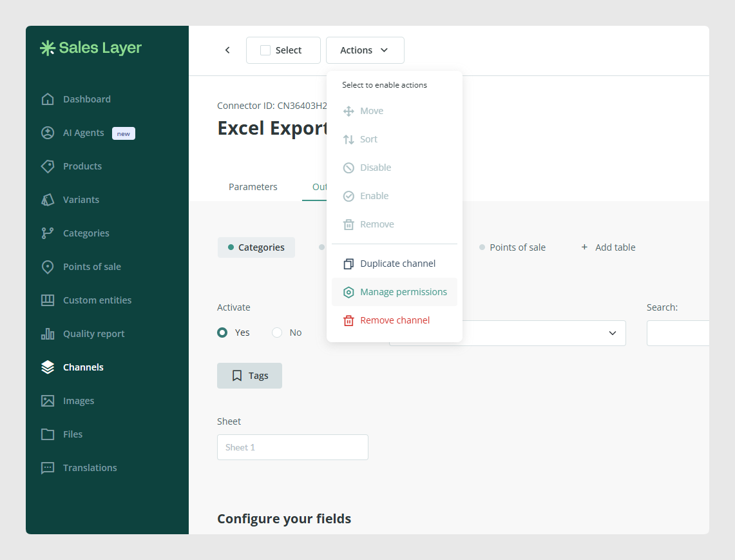The height and width of the screenshot is (560, 735).
Task: Click the Manage permissions hexagon icon
Action: point(348,293)
